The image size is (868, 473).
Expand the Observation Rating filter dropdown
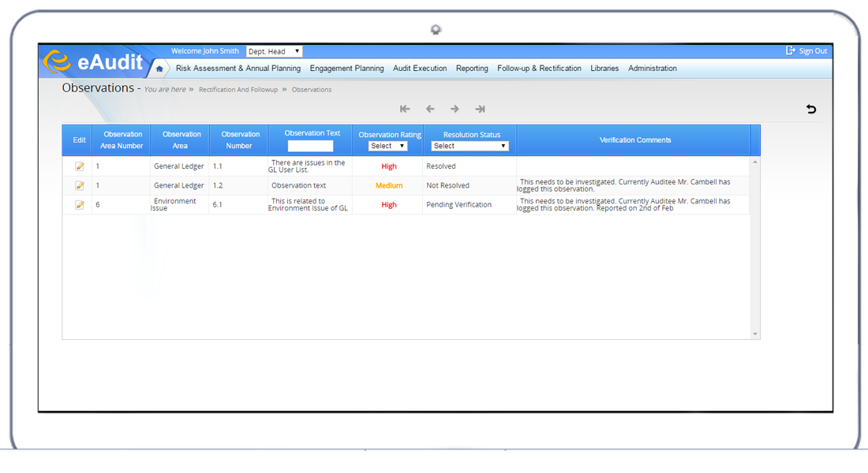[x=387, y=146]
